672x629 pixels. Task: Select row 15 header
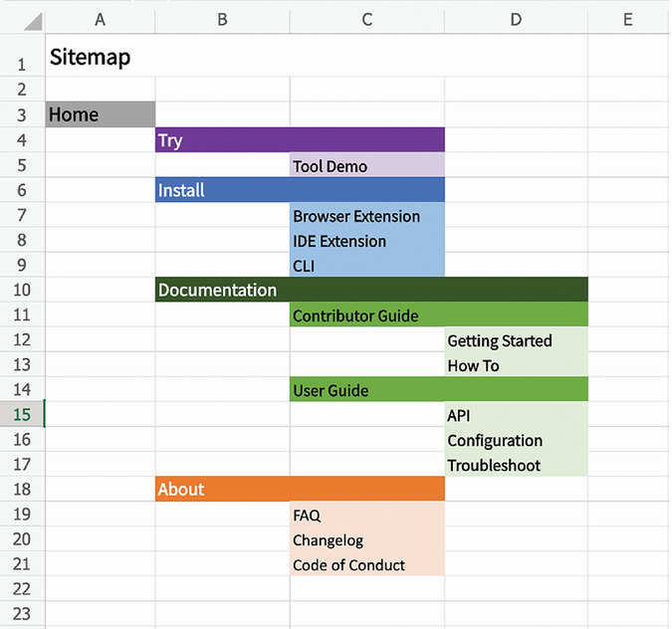click(22, 414)
